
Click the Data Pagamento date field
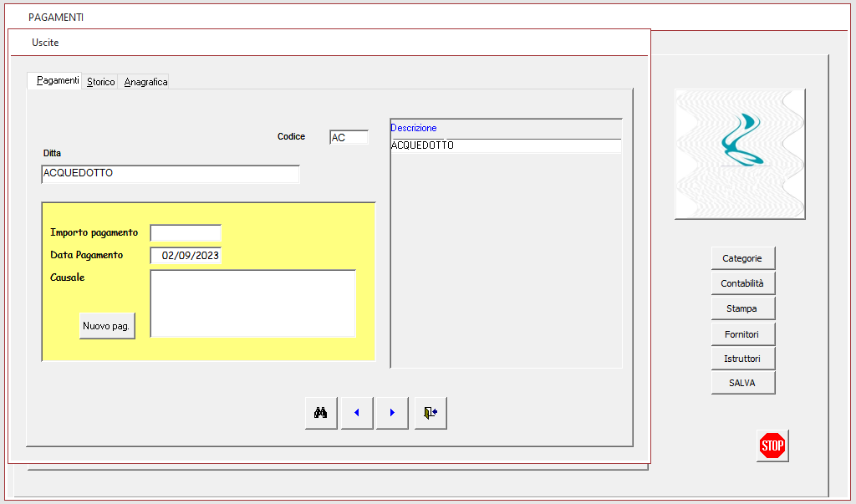click(x=186, y=256)
